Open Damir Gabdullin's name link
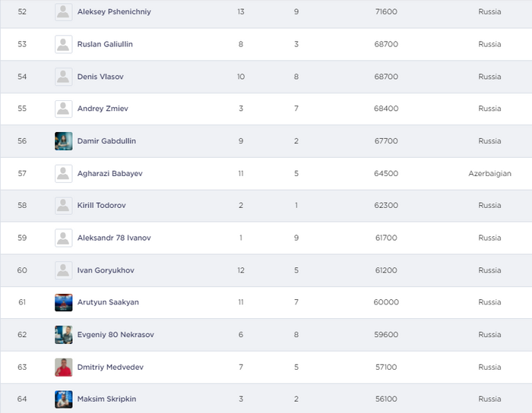Image resolution: width=532 pixels, height=413 pixels. (106, 141)
